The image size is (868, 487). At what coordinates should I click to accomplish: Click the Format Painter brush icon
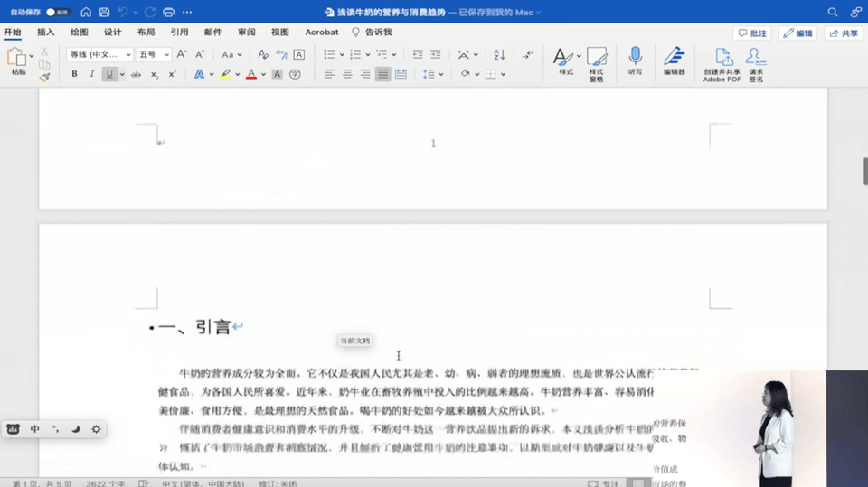(44, 78)
